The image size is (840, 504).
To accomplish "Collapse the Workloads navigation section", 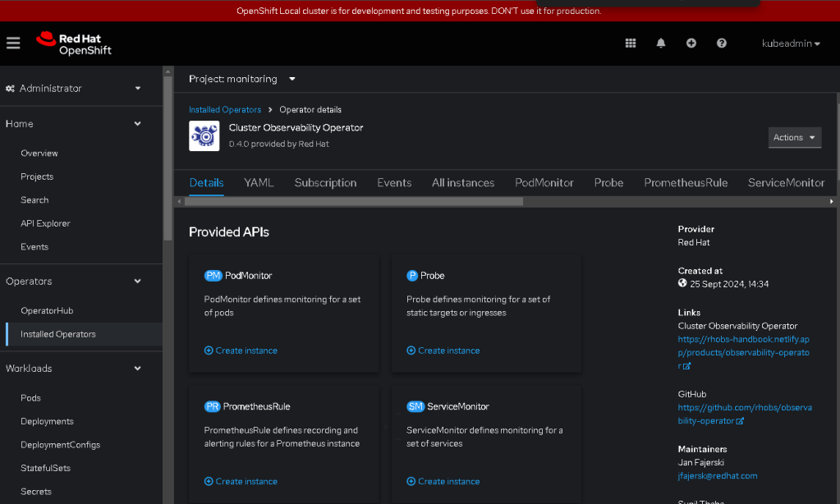I will tap(73, 369).
